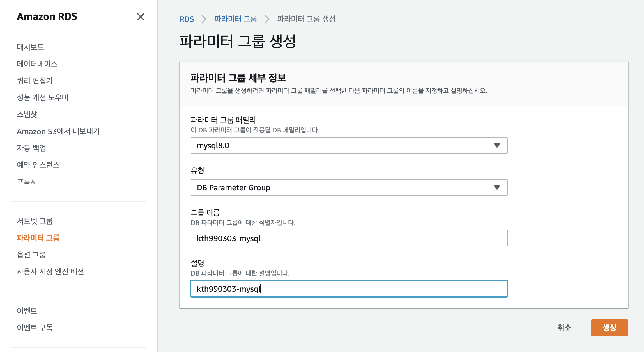Navigate to 이벤트 구독 in sidebar

[x=35, y=328]
